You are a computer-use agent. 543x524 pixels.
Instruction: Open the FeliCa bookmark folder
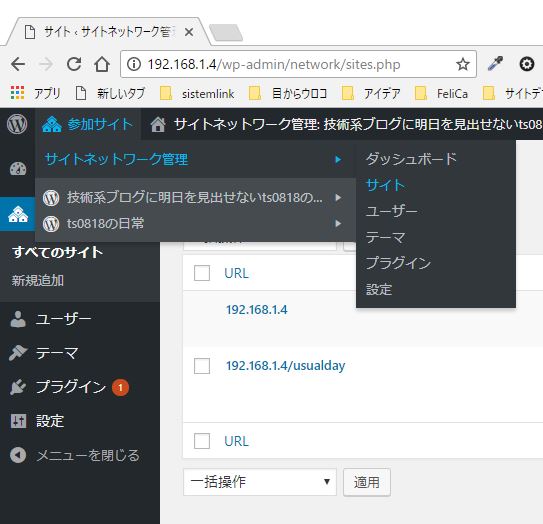pos(442,94)
